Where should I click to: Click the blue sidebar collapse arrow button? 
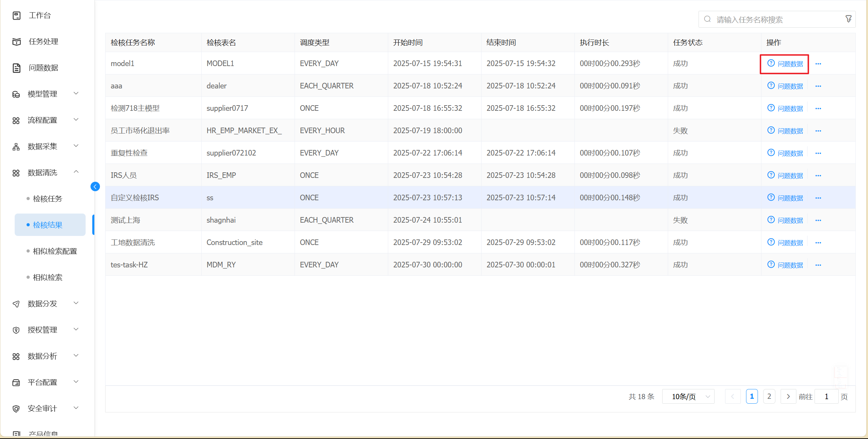pos(95,187)
